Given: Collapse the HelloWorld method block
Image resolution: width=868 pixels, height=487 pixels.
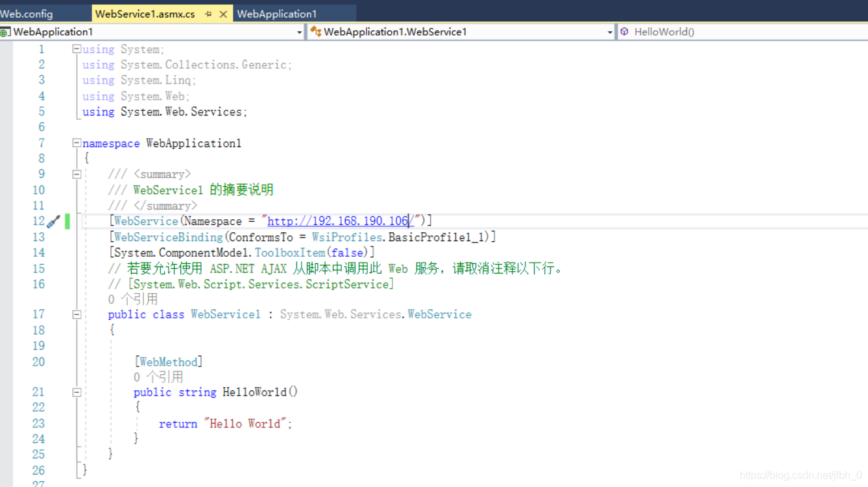Looking at the screenshot, I should 77,392.
